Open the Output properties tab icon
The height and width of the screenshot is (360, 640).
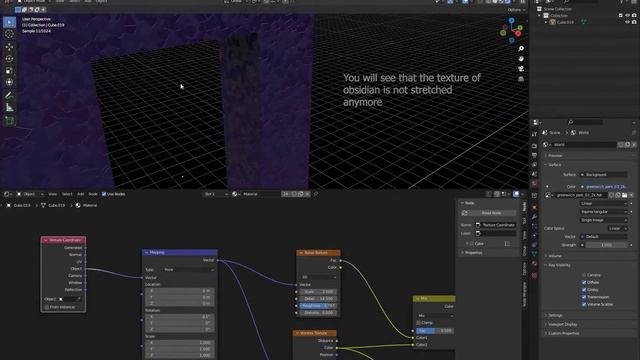(x=534, y=156)
